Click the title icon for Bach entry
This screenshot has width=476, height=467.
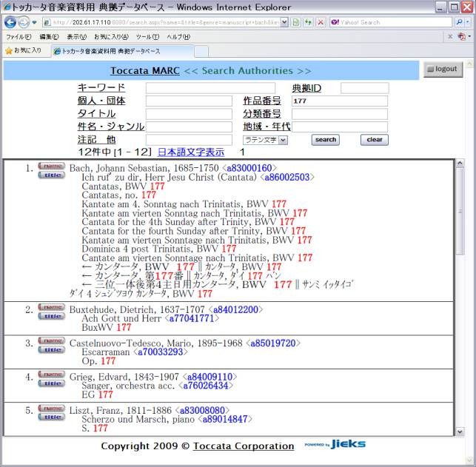coord(52,175)
